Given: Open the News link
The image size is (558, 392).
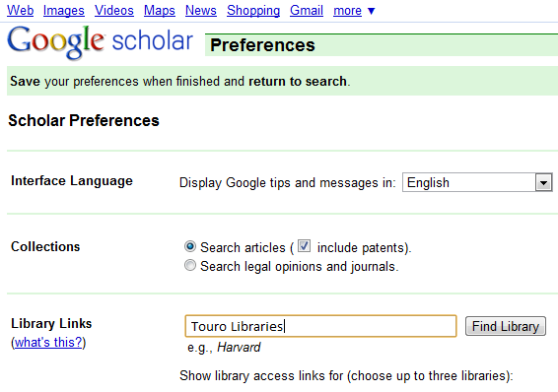Looking at the screenshot, I should click(x=201, y=11).
